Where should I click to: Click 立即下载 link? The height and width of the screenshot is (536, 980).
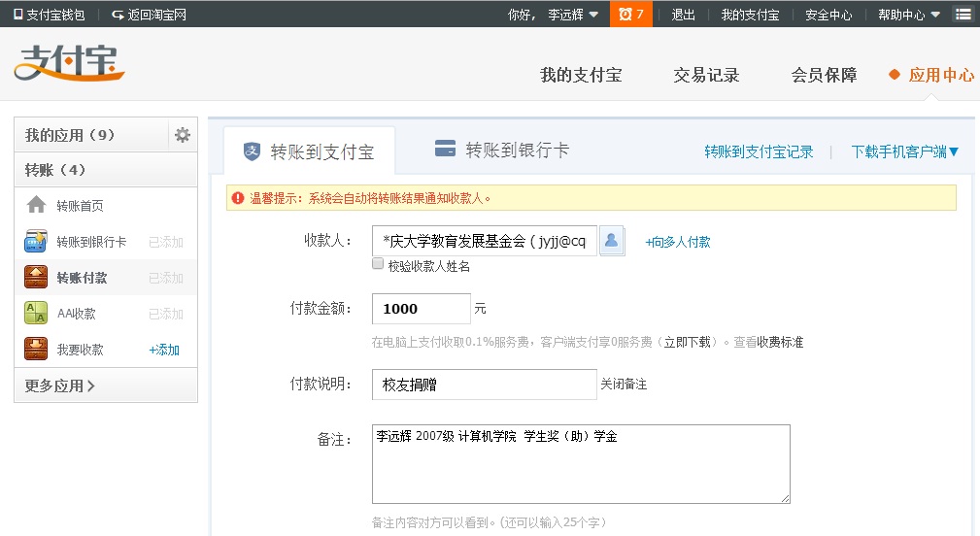(x=687, y=342)
